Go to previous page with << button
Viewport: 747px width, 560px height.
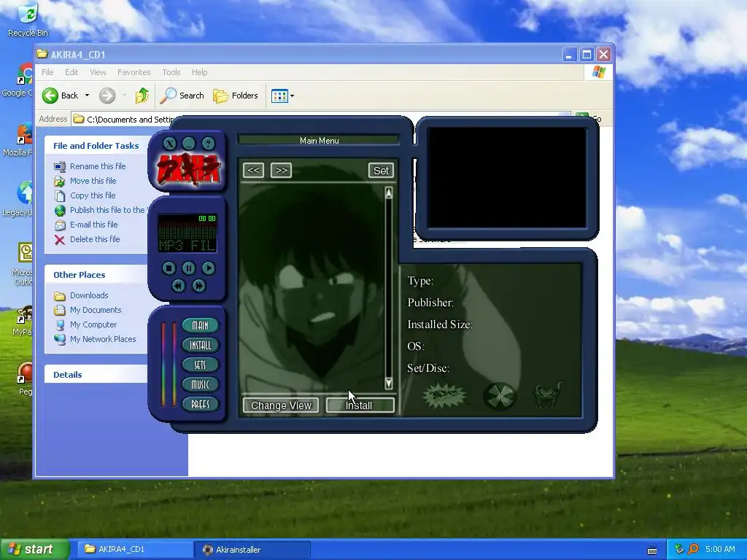pyautogui.click(x=253, y=170)
